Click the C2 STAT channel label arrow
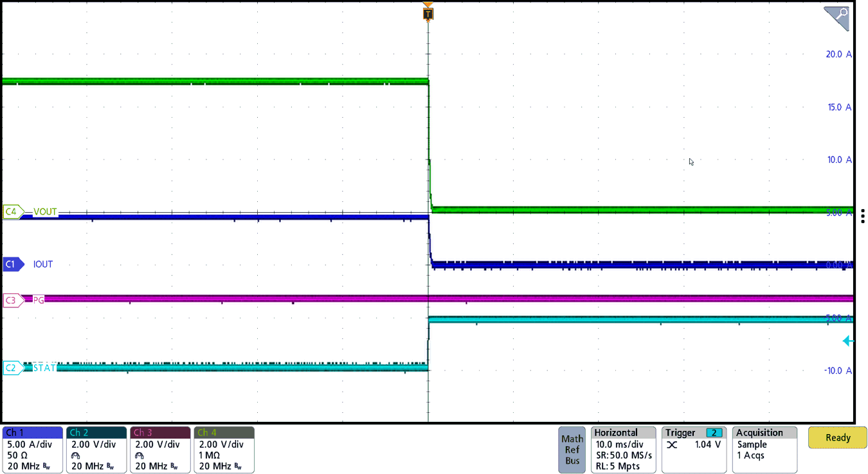Screen dimensions: 868x474 pos(13,368)
